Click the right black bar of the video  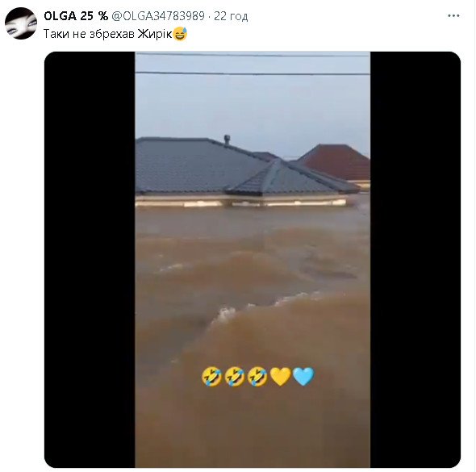[x=415, y=260]
